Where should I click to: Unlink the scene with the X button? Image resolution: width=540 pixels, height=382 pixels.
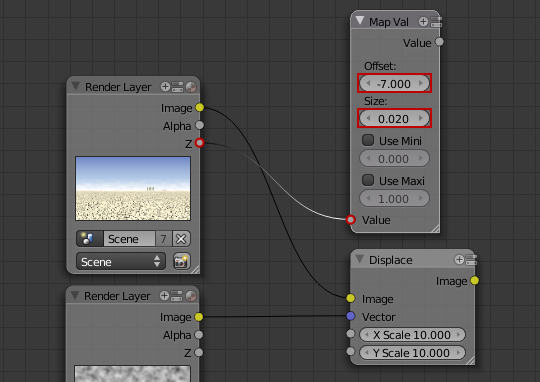181,238
